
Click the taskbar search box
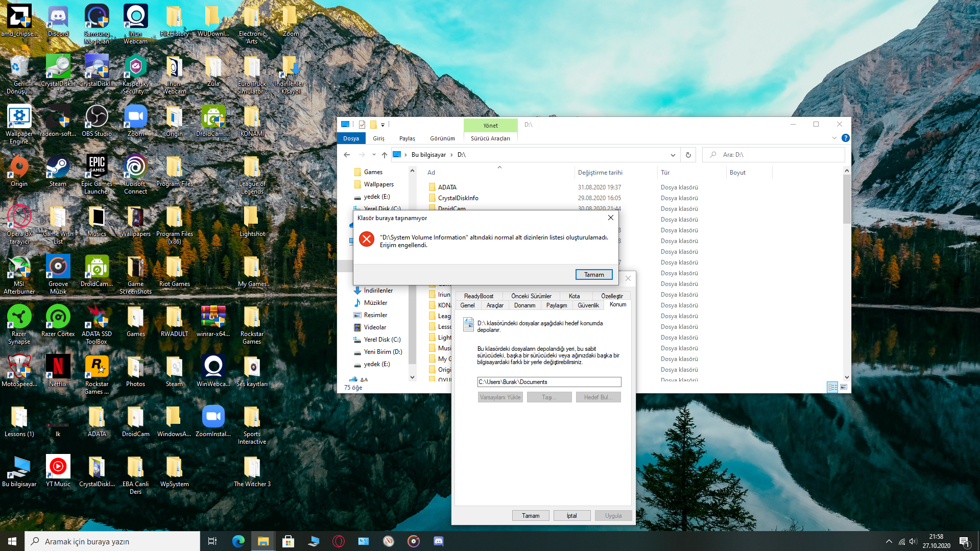click(x=112, y=541)
